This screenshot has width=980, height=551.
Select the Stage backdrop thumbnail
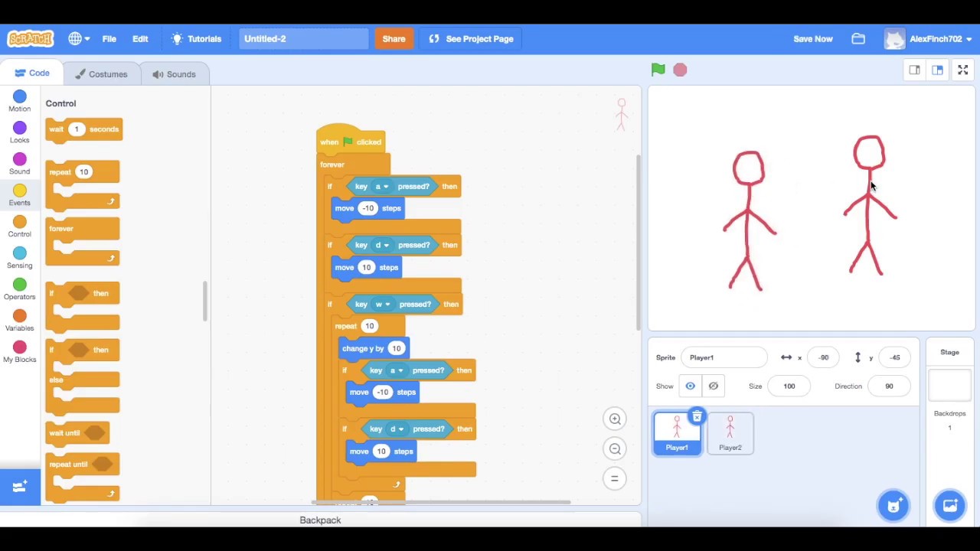(949, 385)
